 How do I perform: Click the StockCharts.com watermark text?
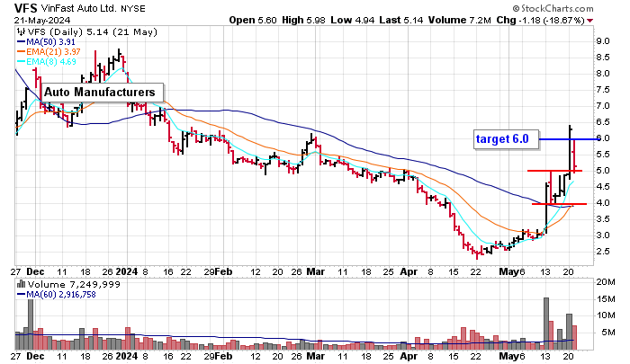pyautogui.click(x=553, y=8)
